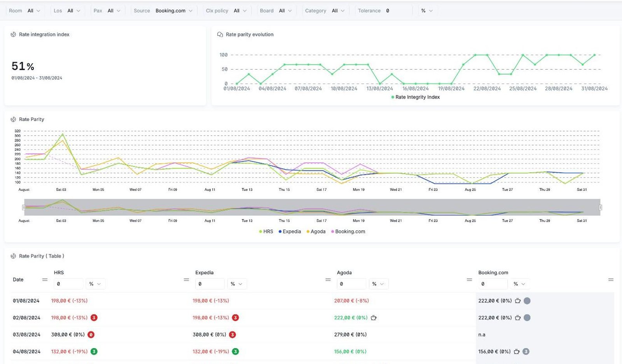Viewport: 622px width, 364px height.
Task: Click the Rate Parity (Table) panel icon
Action: pos(13,256)
